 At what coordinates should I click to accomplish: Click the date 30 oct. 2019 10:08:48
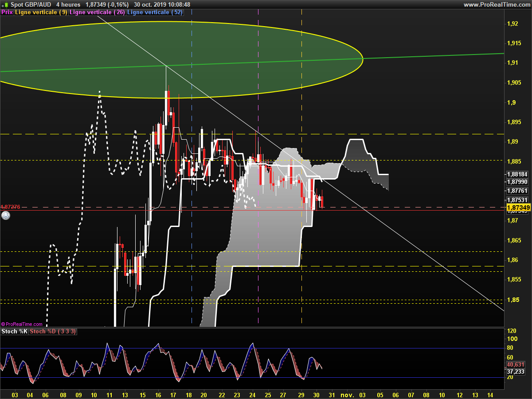point(162,4)
